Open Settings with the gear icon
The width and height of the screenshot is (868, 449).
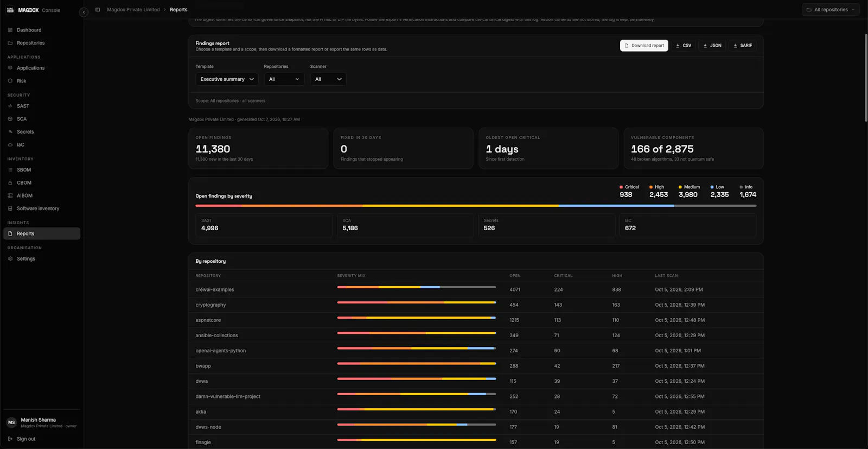(x=10, y=259)
